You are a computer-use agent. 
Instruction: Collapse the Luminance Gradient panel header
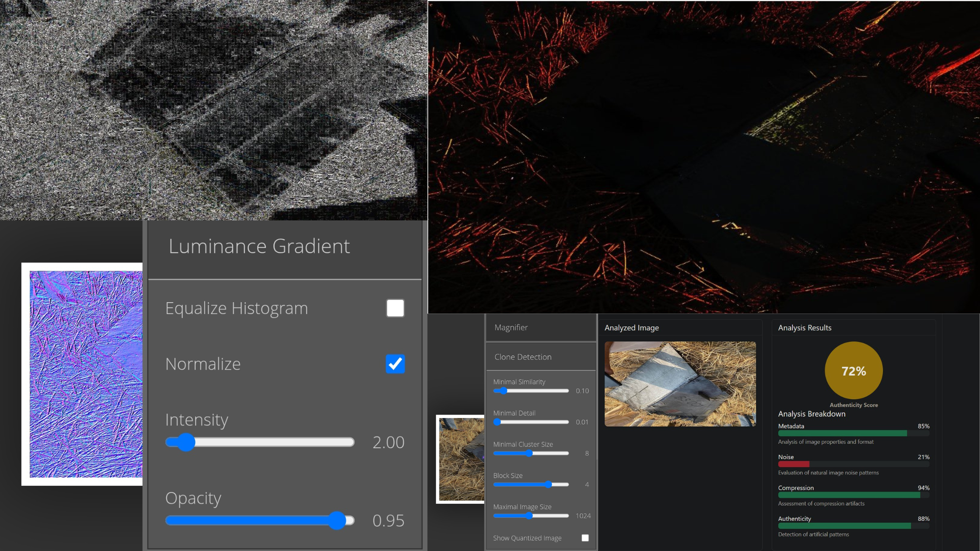click(259, 246)
